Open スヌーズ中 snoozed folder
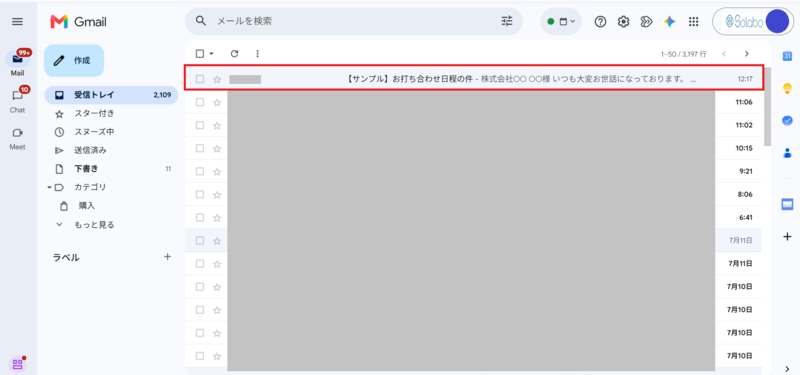The height and width of the screenshot is (375, 800). click(94, 132)
